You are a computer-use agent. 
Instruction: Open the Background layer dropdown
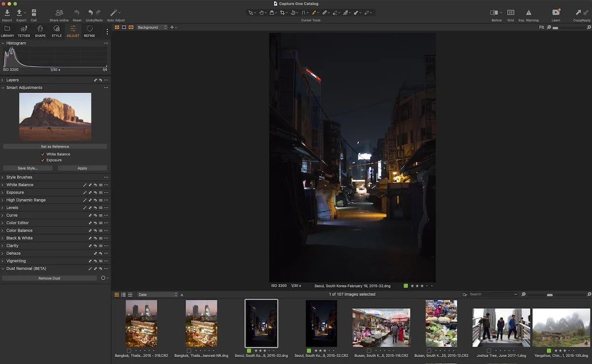pos(150,27)
